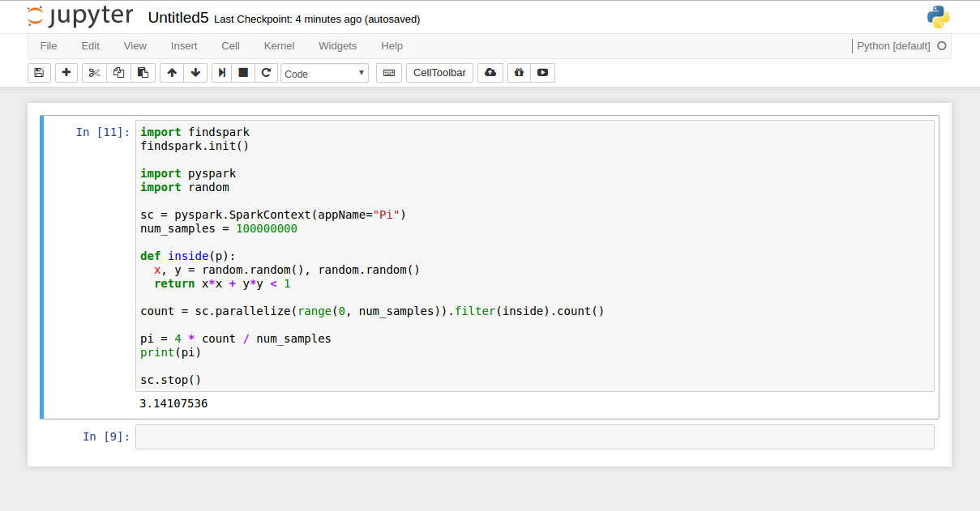Select the gift icon in the toolbar
This screenshot has width=980, height=511.
[519, 72]
